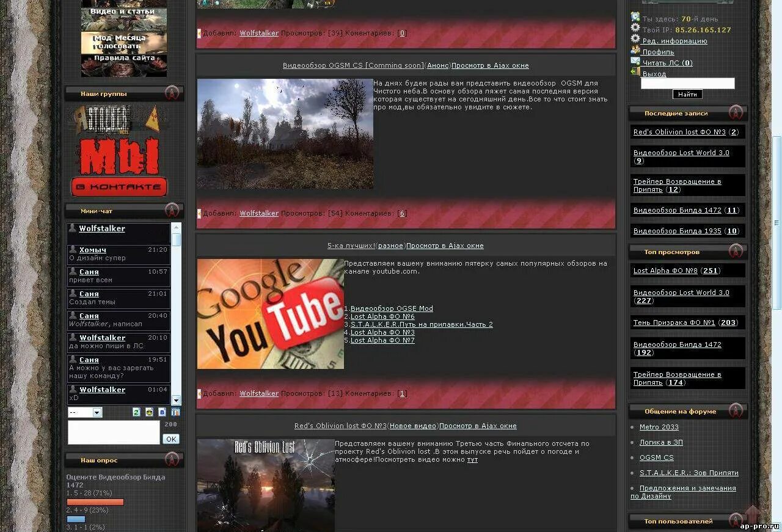The image size is (782, 532).
Task: Click the mini-chat refresh icon
Action: pyautogui.click(x=137, y=412)
